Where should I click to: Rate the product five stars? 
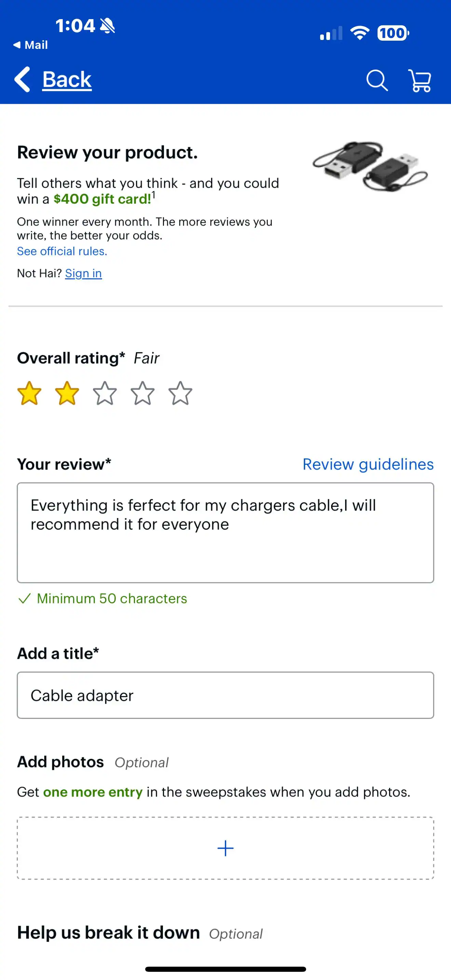(179, 393)
